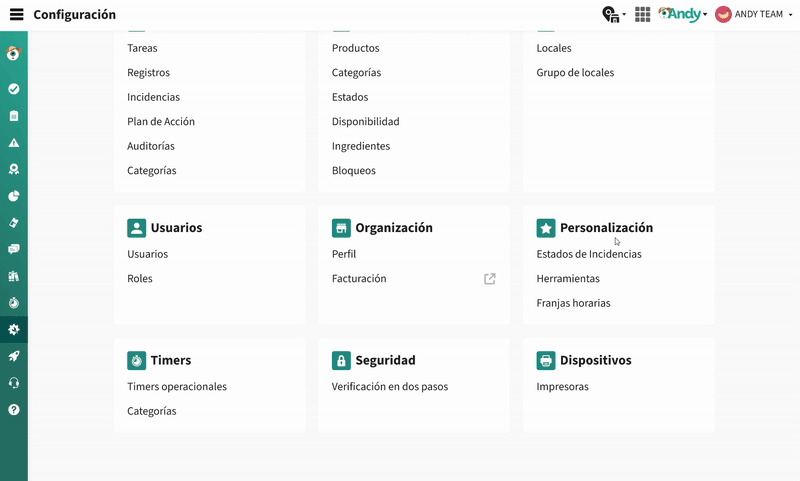Open the headset support icon

pos(14,383)
